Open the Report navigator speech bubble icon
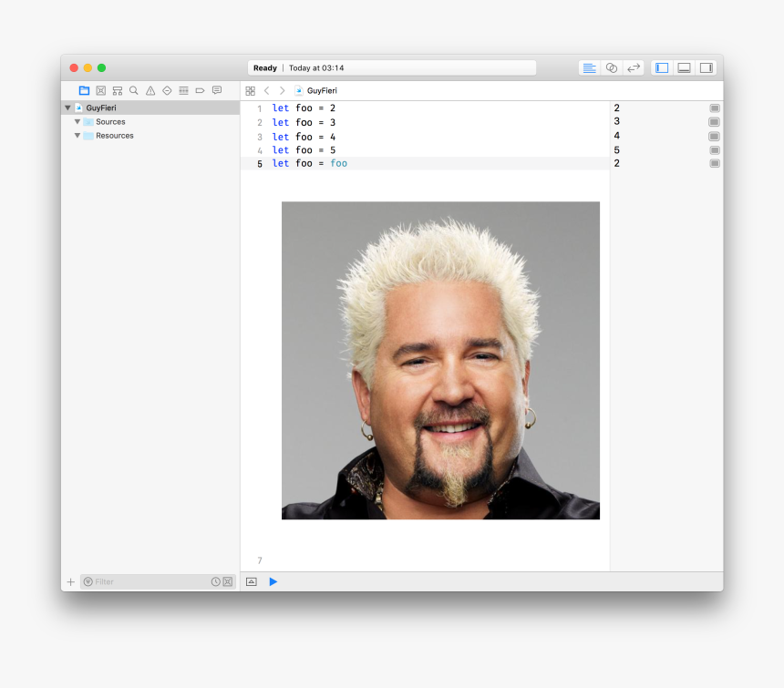The image size is (784, 688). click(x=216, y=90)
